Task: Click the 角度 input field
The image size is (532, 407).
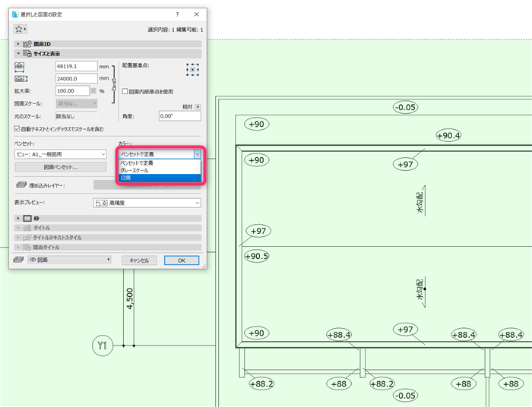Action: [x=180, y=116]
